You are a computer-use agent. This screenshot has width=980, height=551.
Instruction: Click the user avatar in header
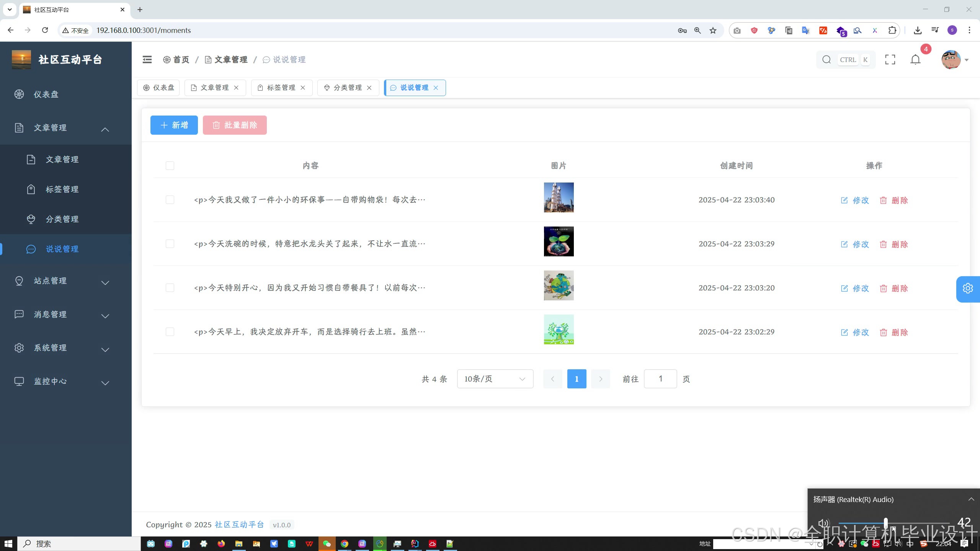pyautogui.click(x=951, y=60)
